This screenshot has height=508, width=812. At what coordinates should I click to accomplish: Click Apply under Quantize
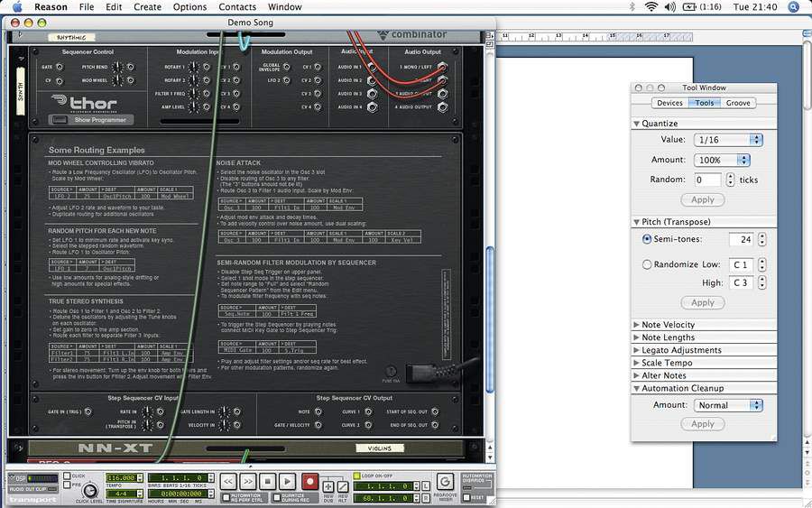point(703,200)
